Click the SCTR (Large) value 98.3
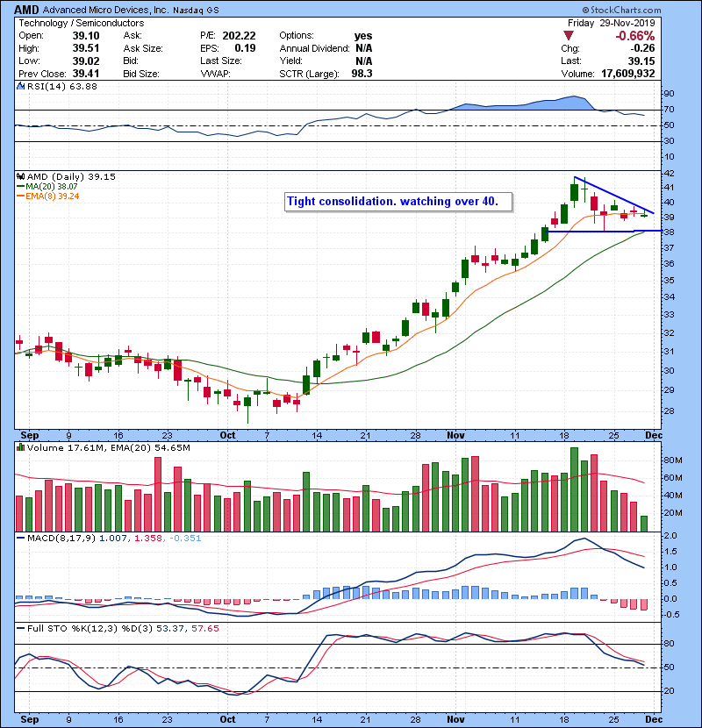The width and height of the screenshot is (702, 728). (x=362, y=74)
